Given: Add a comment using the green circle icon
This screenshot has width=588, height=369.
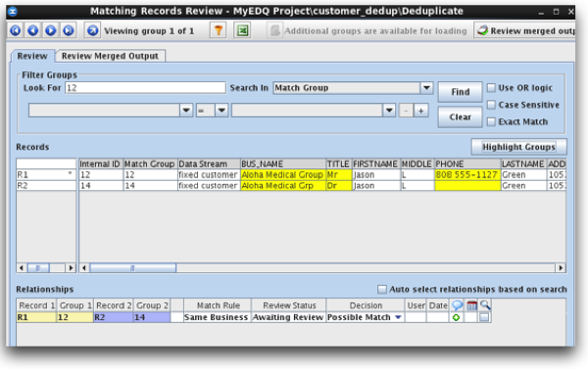Looking at the screenshot, I should 456,317.
